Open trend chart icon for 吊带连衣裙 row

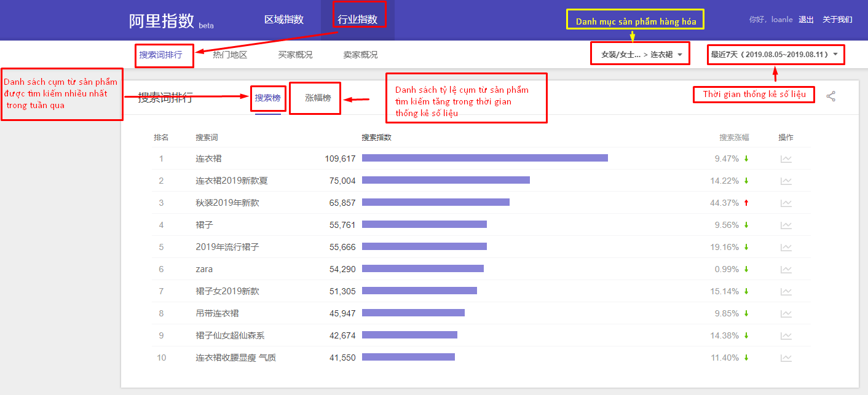(x=786, y=314)
